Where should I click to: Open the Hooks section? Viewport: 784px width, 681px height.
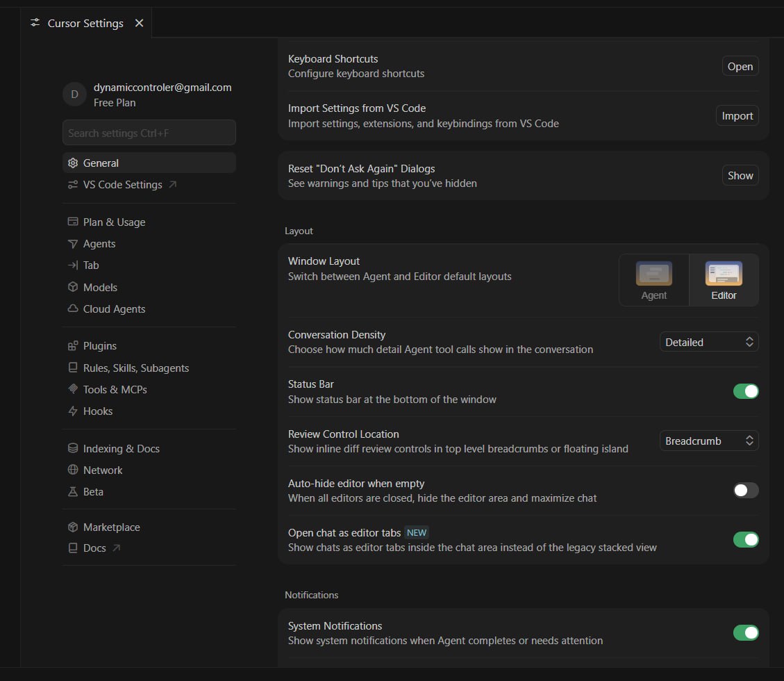tap(149, 411)
